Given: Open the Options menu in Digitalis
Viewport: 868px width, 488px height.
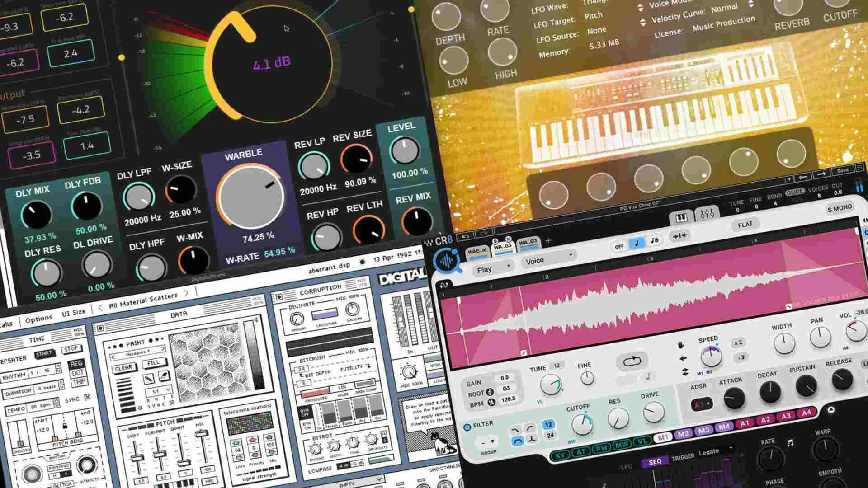Looking at the screenshot, I should (x=38, y=319).
